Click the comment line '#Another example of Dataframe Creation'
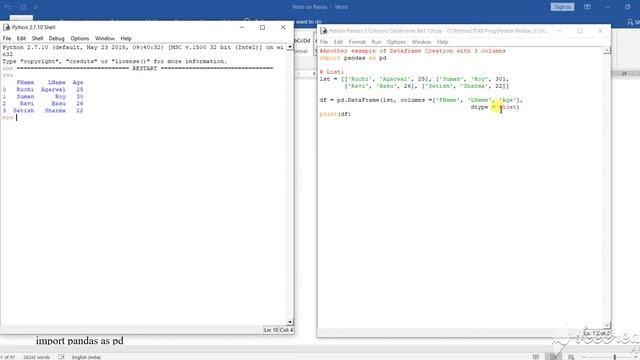The image size is (640, 360). tap(413, 51)
